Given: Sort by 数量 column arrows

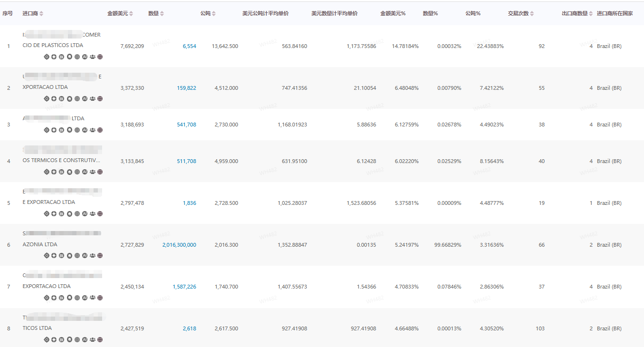Looking at the screenshot, I should click(162, 14).
